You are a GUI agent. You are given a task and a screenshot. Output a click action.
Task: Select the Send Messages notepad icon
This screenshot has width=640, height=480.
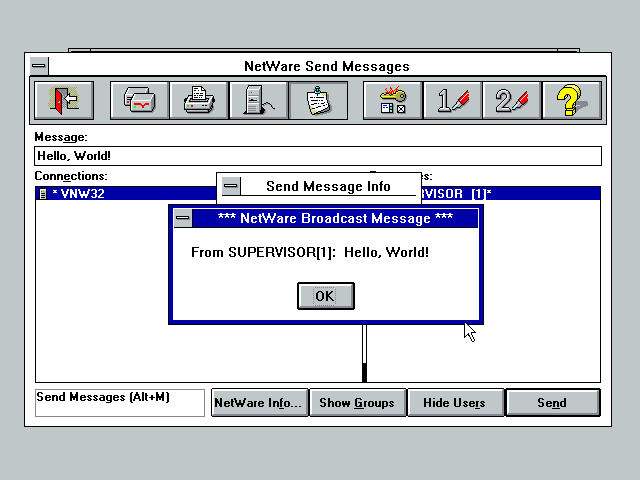(318, 100)
